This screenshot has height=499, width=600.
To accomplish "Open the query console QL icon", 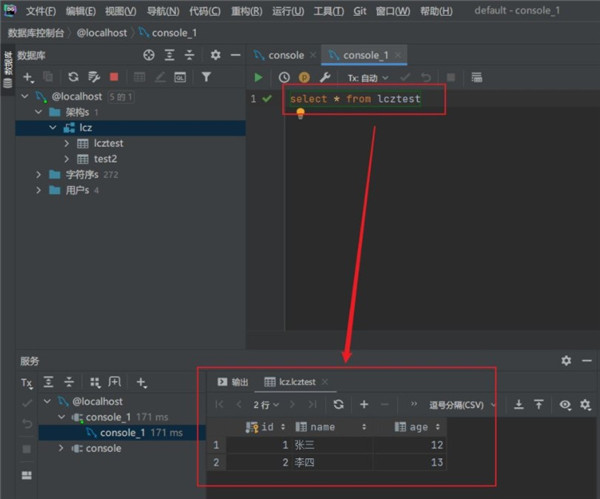I will point(180,77).
